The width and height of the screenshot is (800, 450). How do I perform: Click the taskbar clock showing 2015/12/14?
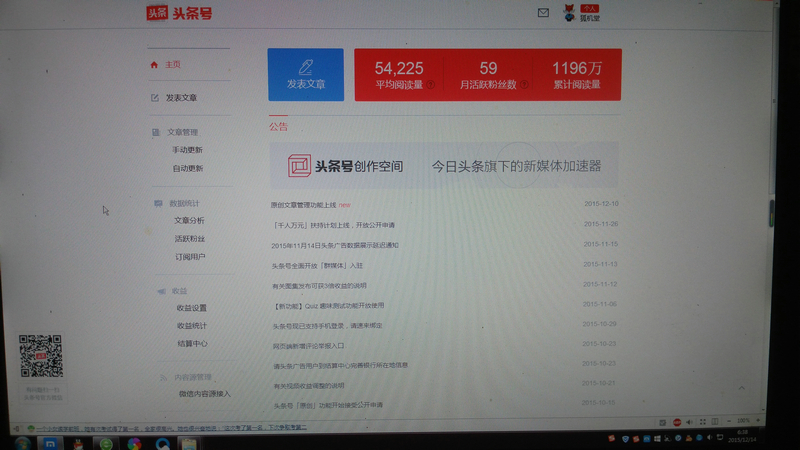click(742, 436)
